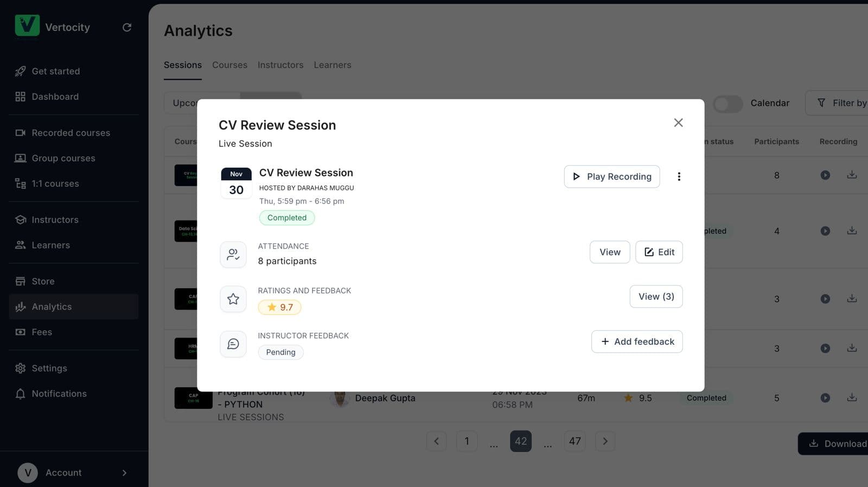Screen dimensions: 868x487
Task: Click the chat bubble Instructor Feedback icon
Action: [x=233, y=344]
